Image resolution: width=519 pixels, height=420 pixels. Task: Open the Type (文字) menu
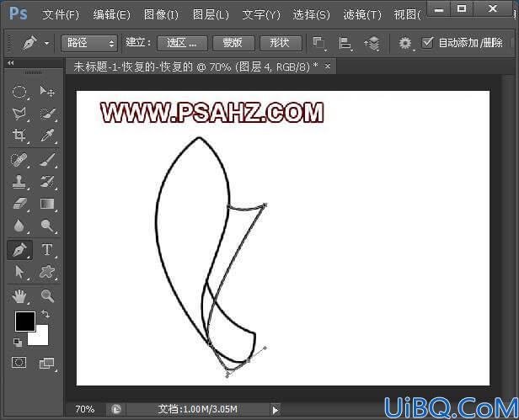[x=261, y=14]
